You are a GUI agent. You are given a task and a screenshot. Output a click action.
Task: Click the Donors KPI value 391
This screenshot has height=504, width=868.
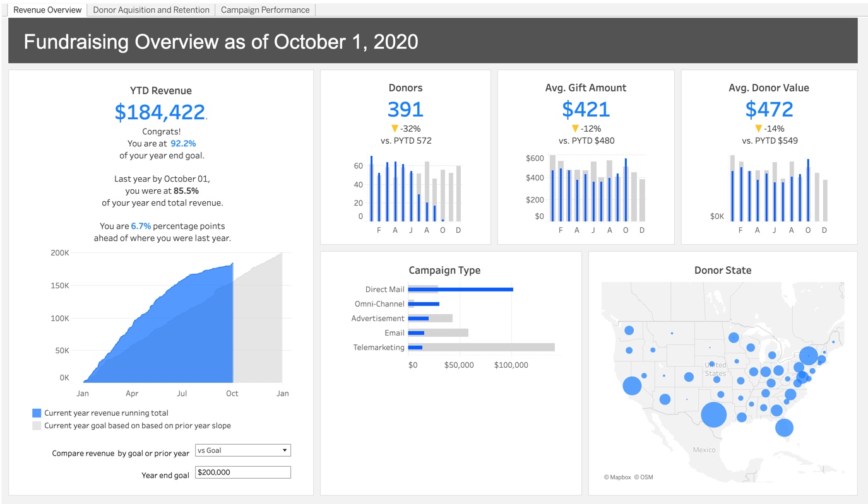[x=405, y=109]
